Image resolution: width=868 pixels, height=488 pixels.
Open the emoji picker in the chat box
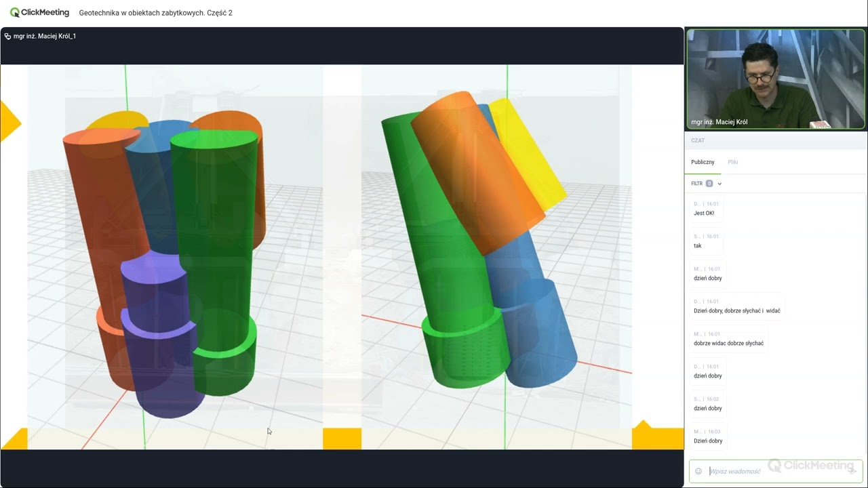tap(698, 471)
